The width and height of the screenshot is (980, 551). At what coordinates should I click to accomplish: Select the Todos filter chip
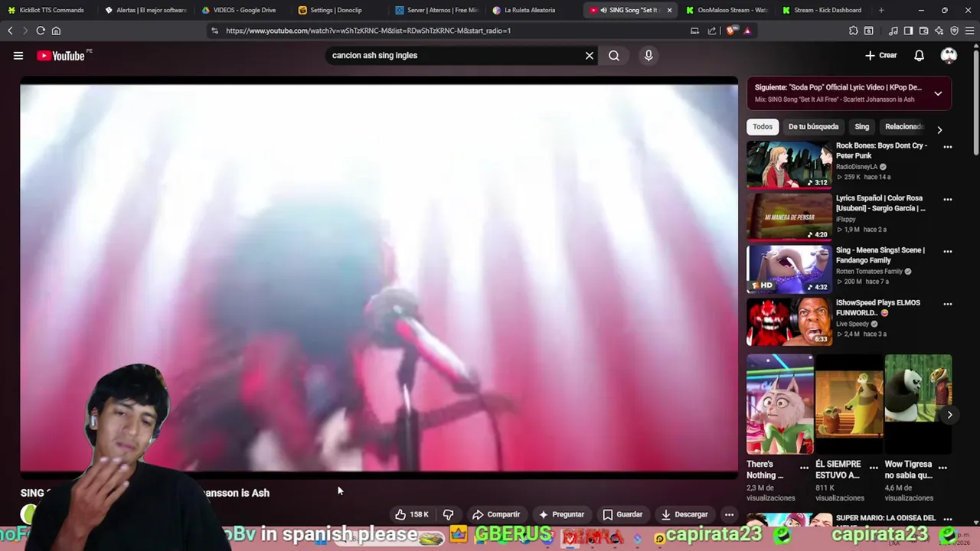click(x=763, y=126)
